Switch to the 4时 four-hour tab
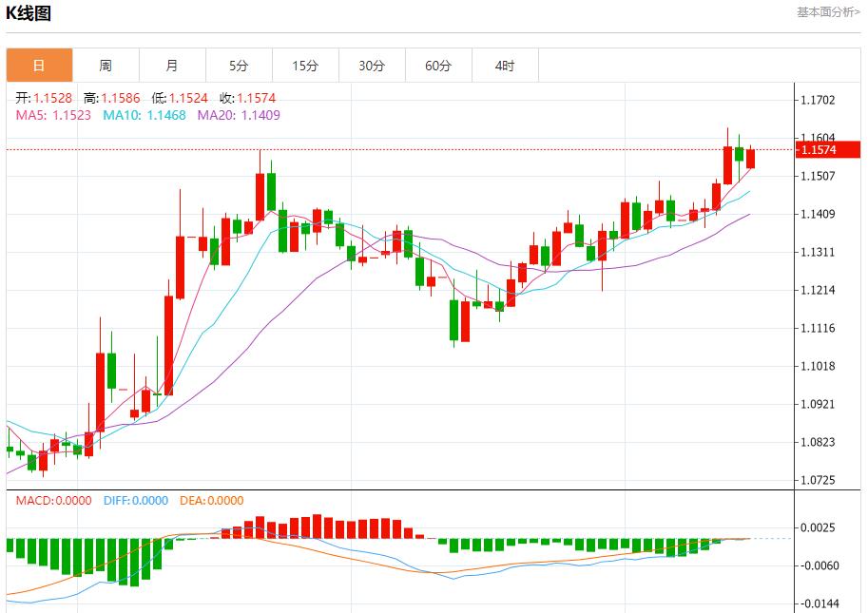 pyautogui.click(x=505, y=66)
